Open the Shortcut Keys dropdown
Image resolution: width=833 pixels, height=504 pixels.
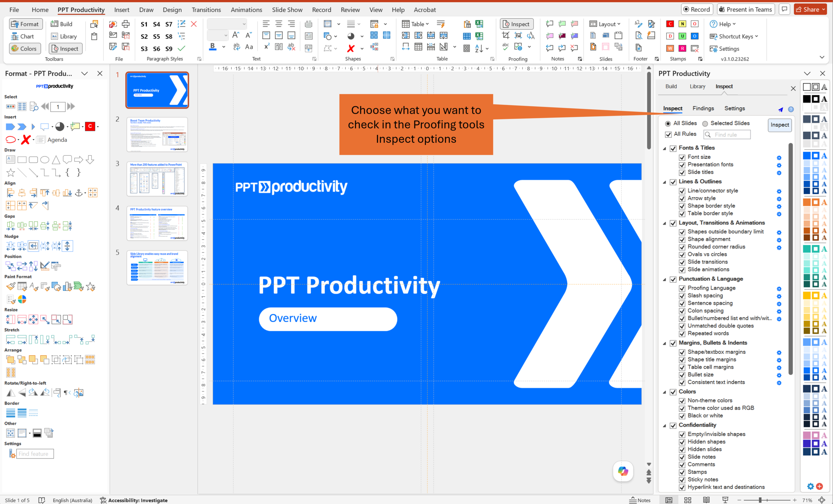734,36
